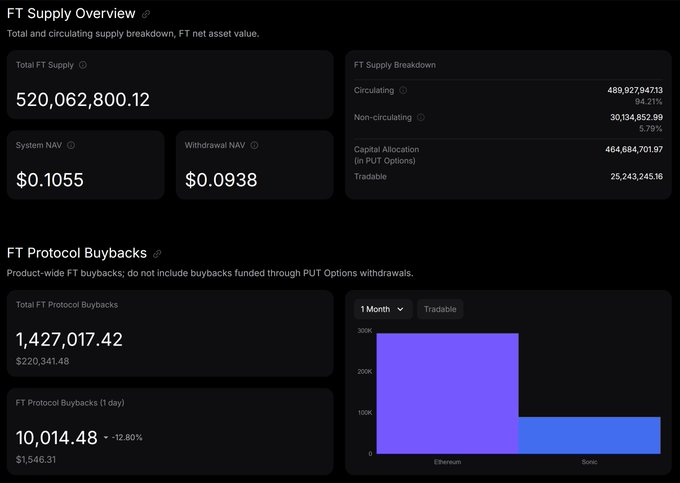Select the blue Sonic bar in chart

(x=589, y=435)
